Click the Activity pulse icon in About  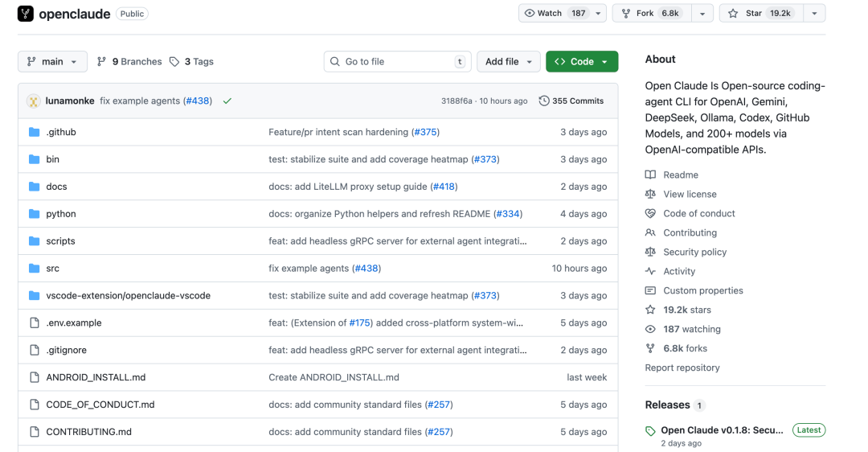(650, 272)
